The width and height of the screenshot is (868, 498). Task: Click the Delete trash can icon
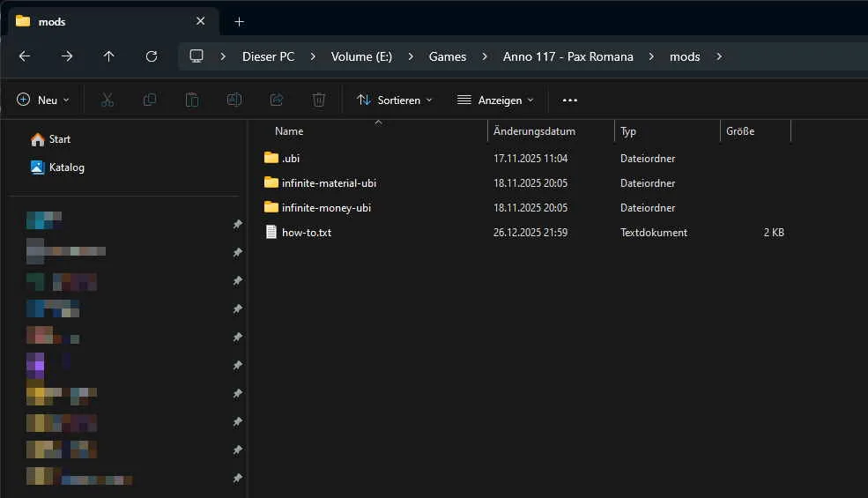point(319,100)
